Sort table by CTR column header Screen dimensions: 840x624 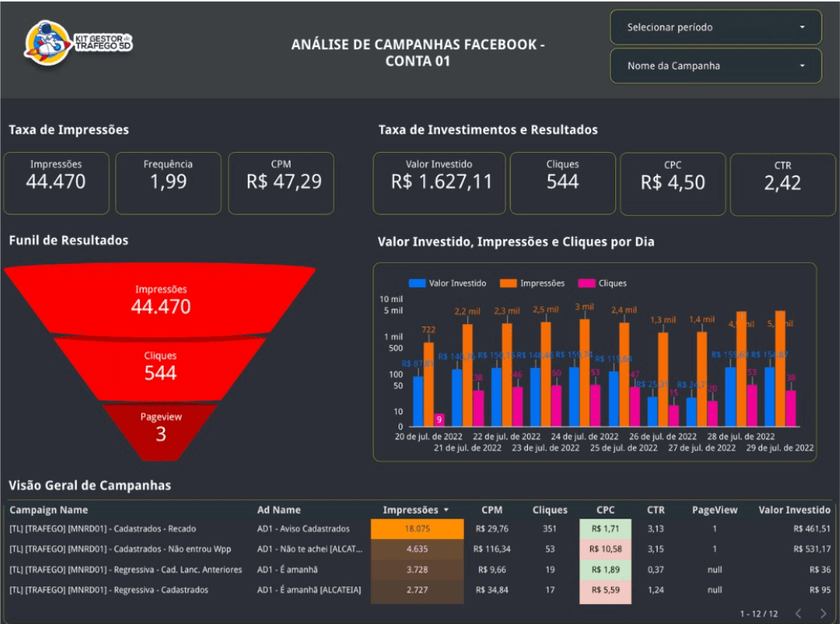tap(655, 510)
